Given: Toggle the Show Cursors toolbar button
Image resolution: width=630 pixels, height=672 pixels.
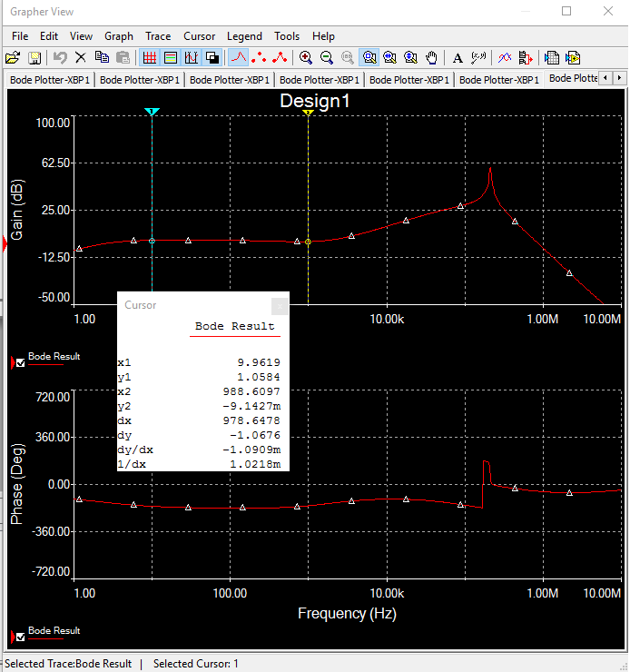Looking at the screenshot, I should (192, 57).
